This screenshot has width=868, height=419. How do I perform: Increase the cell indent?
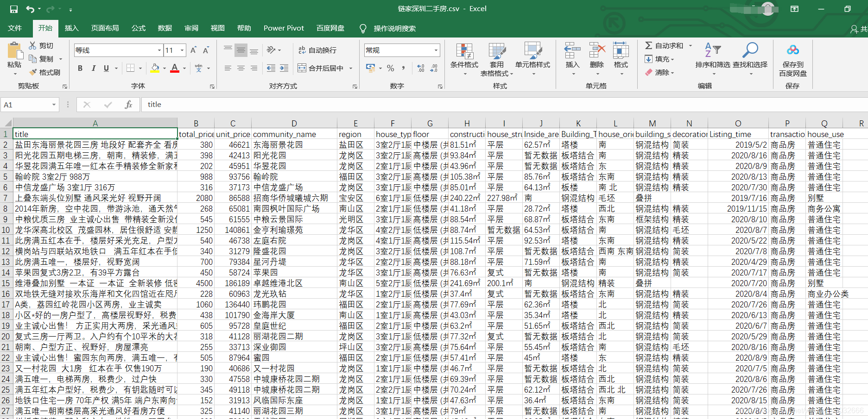(284, 68)
